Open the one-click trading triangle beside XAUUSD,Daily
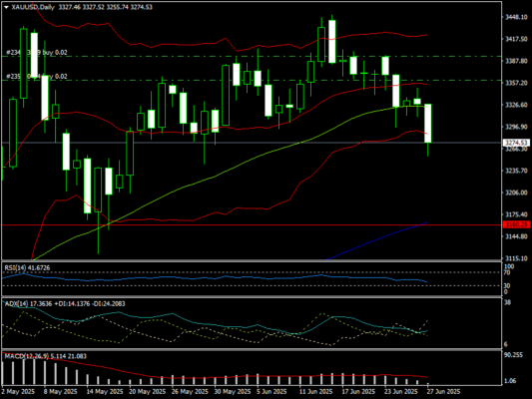Screen dimensions: 532x399 (x=6, y=7)
